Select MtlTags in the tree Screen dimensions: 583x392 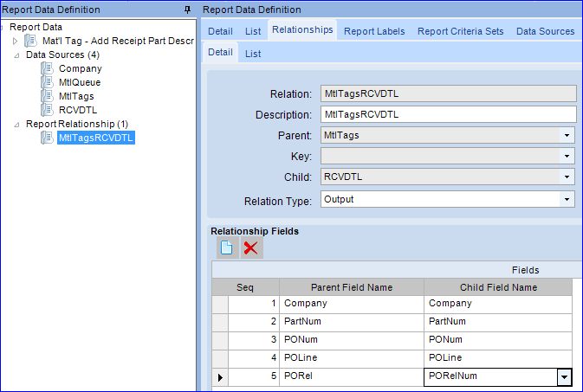(76, 96)
